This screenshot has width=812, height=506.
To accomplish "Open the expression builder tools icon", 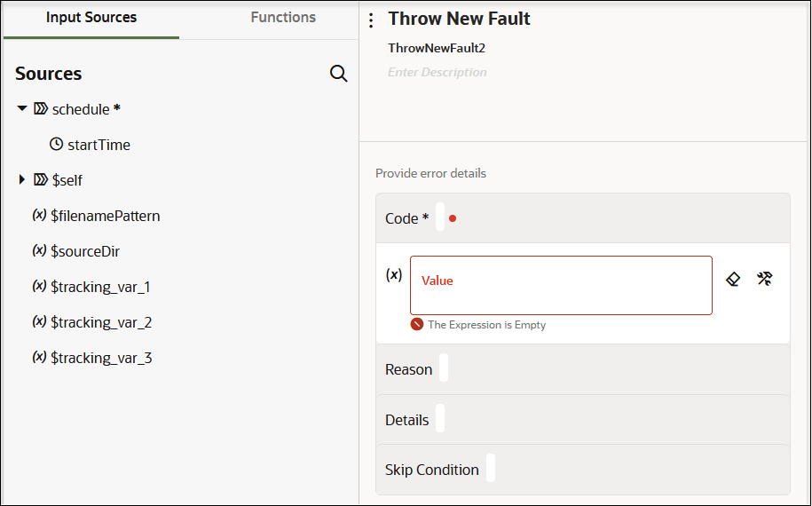I will point(764,279).
